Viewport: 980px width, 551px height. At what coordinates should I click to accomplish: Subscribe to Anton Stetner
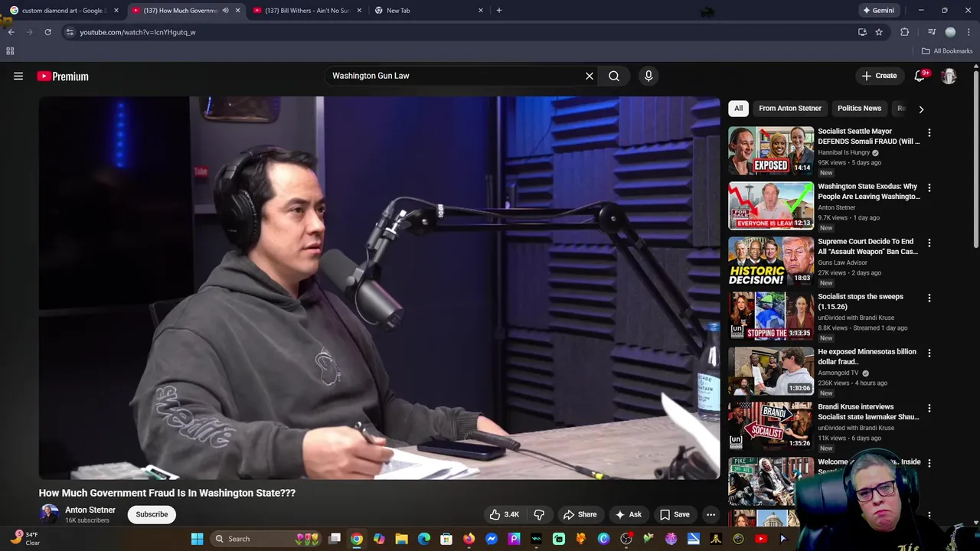152,514
